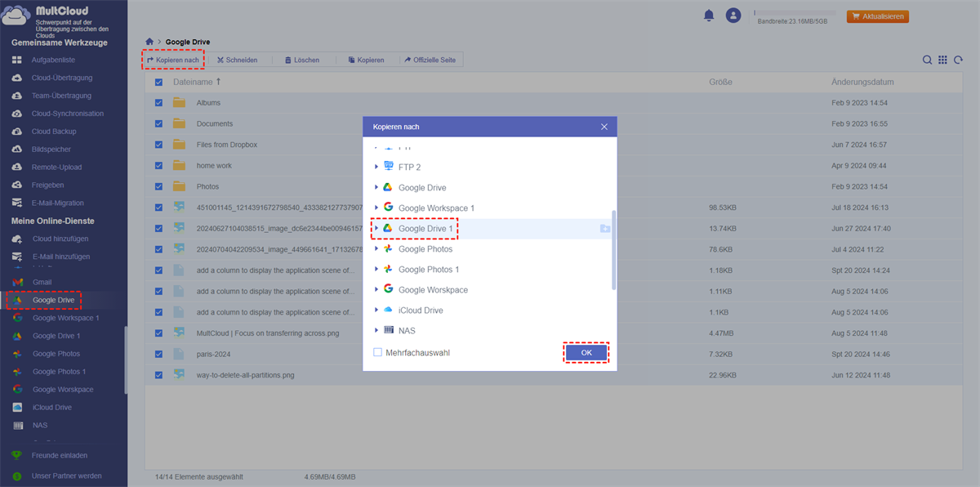Screen dimensions: 980x487
Task: Open iCloud Drive in the sidebar
Action: tap(52, 407)
